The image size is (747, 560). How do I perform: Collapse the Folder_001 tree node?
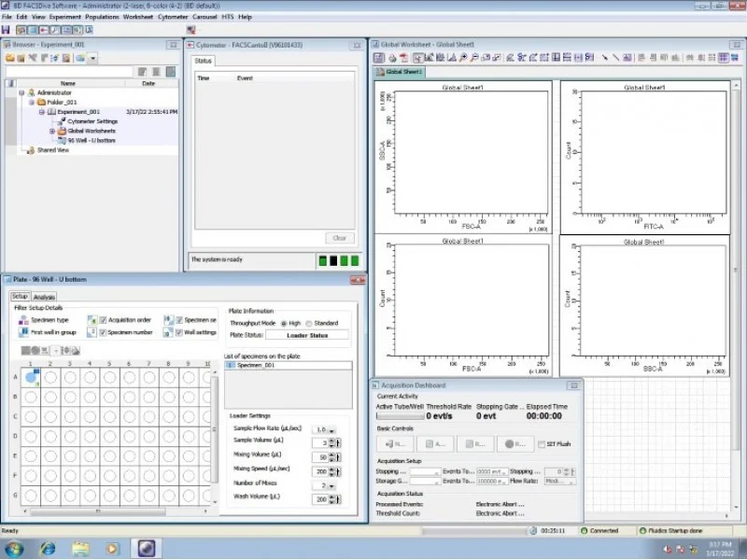(x=32, y=103)
